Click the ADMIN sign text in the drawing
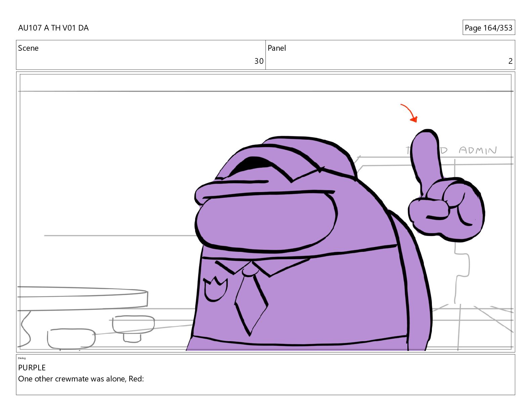Image resolution: width=532 pixels, height=411 pixels. pos(478,150)
